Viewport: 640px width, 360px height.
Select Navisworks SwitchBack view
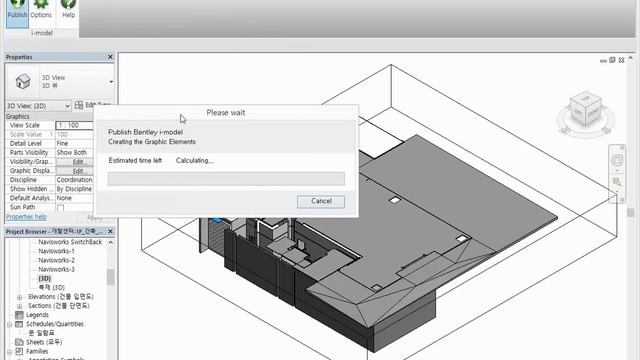pos(70,242)
